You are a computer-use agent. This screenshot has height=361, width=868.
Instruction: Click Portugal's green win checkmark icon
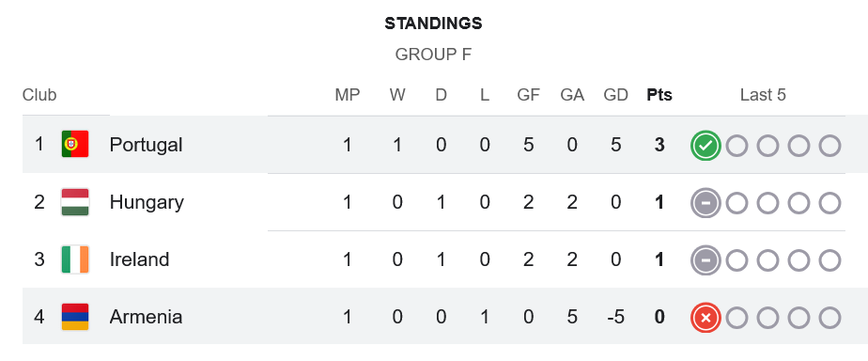click(x=705, y=146)
